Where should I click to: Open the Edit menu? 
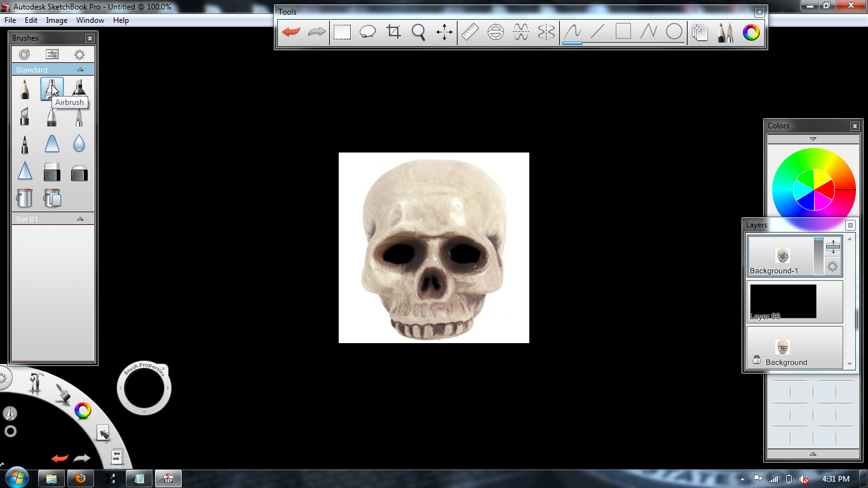point(31,20)
